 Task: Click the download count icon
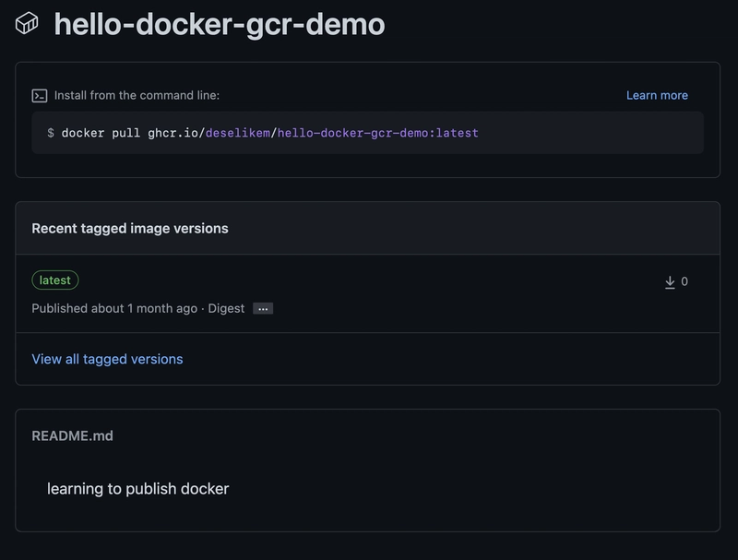670,282
